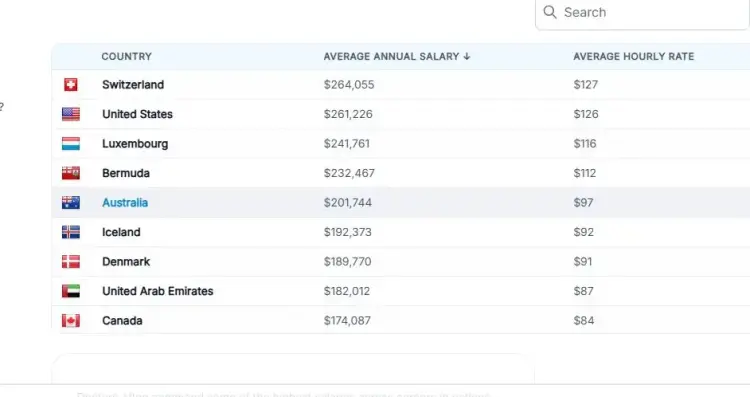
Task: Sort table by Country header
Action: [x=126, y=56]
